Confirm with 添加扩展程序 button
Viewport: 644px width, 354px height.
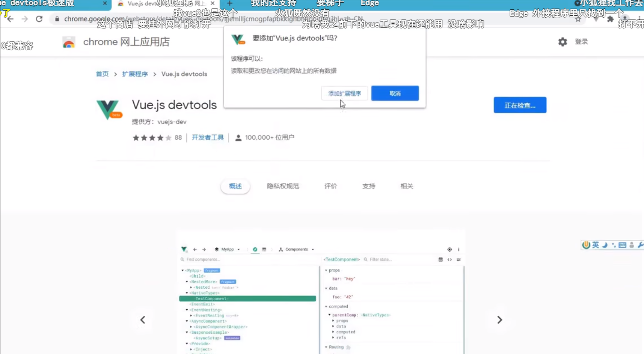[344, 93]
